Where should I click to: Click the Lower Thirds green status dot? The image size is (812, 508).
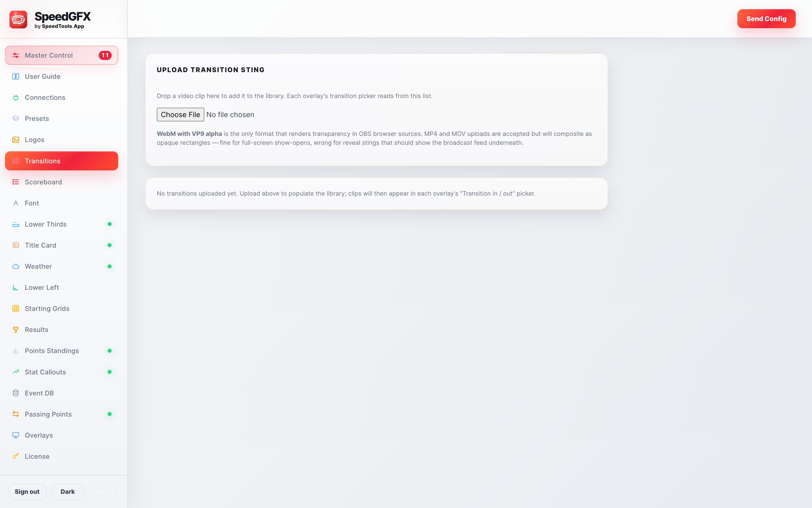click(x=109, y=224)
